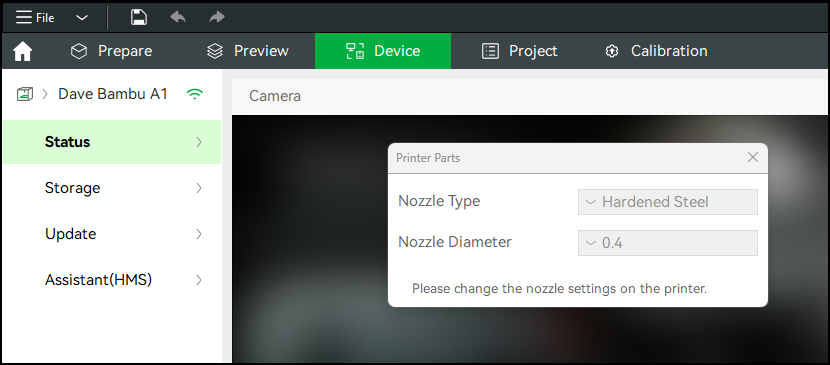
Task: Expand the dropdown arrow next to File
Action: pos(82,18)
